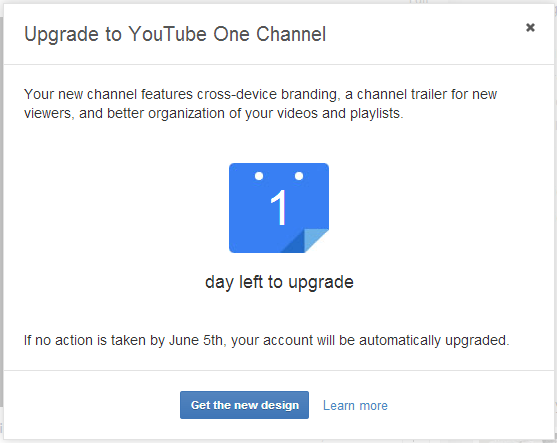Viewport: 557px width, 443px height.
Task: Click the word "Channel" in the title
Action: pyautogui.click(x=291, y=34)
